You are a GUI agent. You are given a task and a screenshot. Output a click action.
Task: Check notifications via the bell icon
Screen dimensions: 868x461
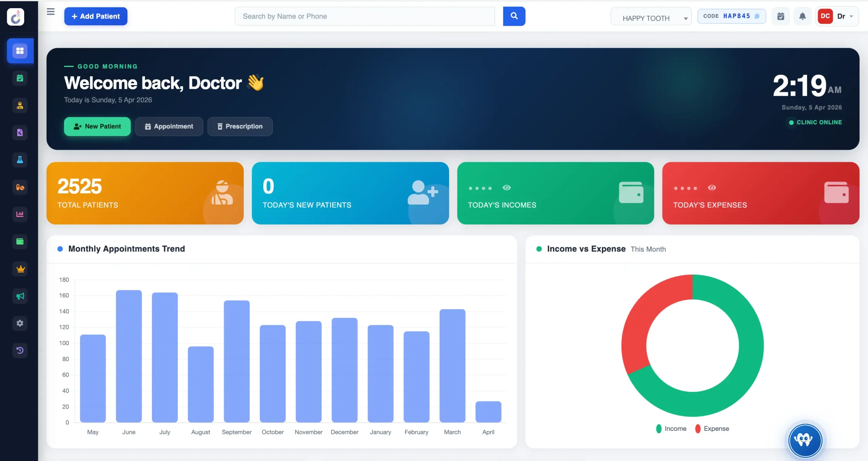click(802, 16)
